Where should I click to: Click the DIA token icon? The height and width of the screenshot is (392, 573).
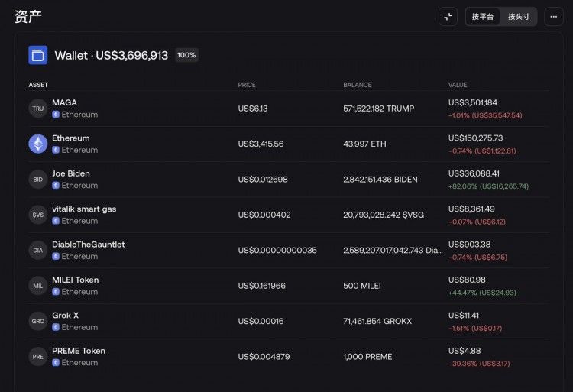(x=38, y=250)
